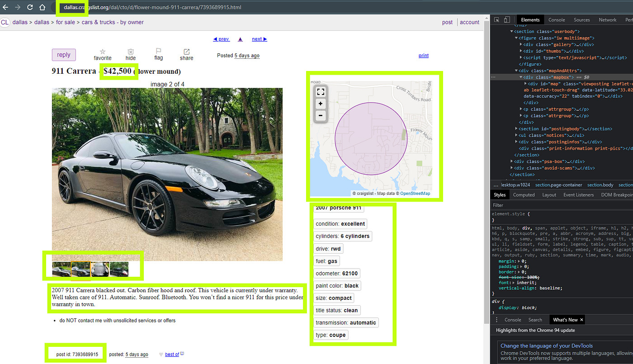Close the What's New drawer tab
The image size is (633, 364).
coord(582,320)
